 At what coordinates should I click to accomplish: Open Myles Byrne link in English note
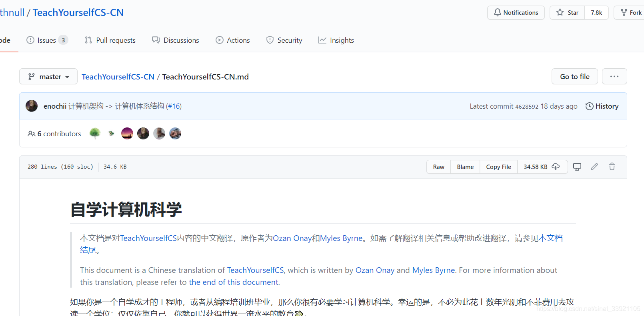(x=434, y=270)
